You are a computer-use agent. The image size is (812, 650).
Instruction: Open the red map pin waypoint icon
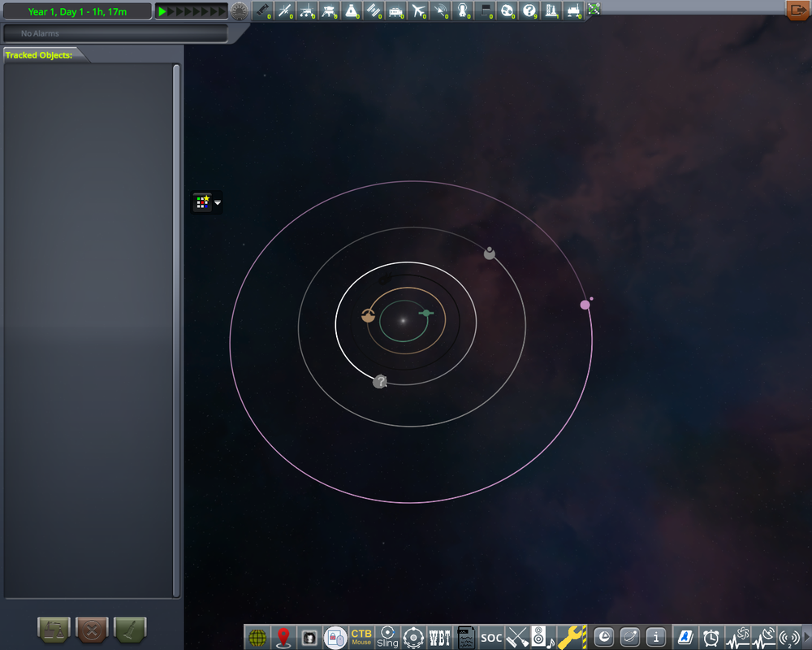pos(283,638)
